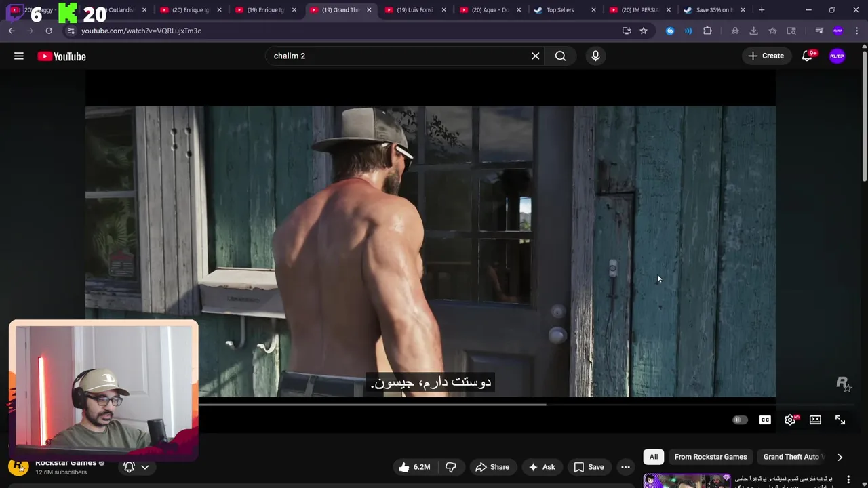Switch to the Luis Fonsi tab

coord(415,10)
